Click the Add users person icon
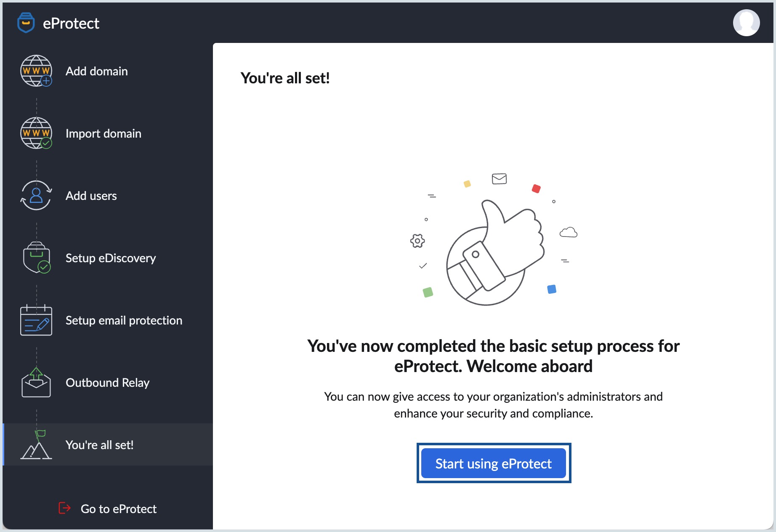Image resolution: width=776 pixels, height=532 pixels. 36,195
